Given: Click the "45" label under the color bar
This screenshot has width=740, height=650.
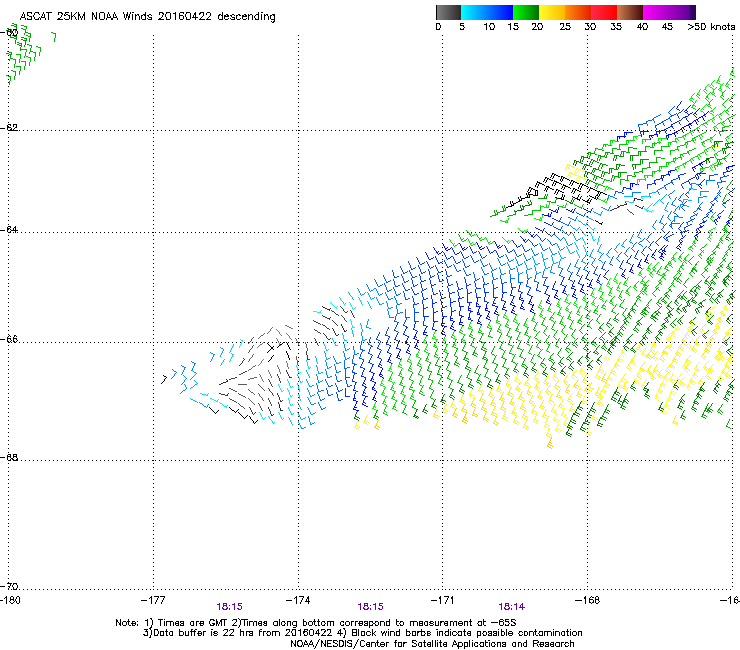Looking at the screenshot, I should click(x=667, y=27).
